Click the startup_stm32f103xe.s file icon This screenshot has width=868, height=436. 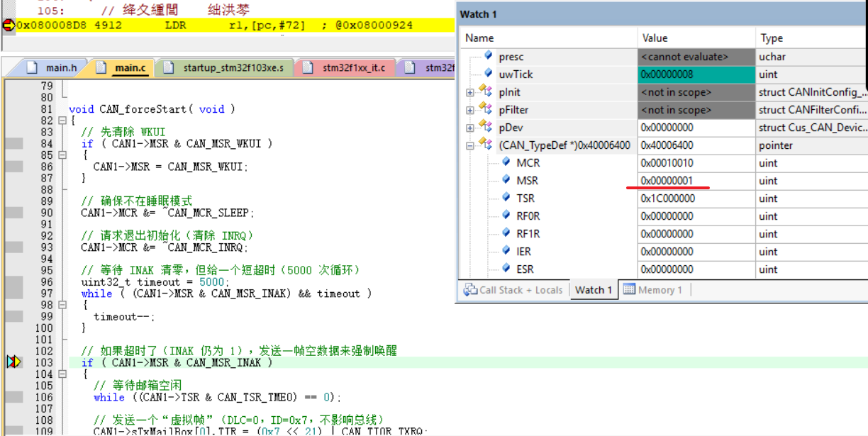[x=168, y=68]
